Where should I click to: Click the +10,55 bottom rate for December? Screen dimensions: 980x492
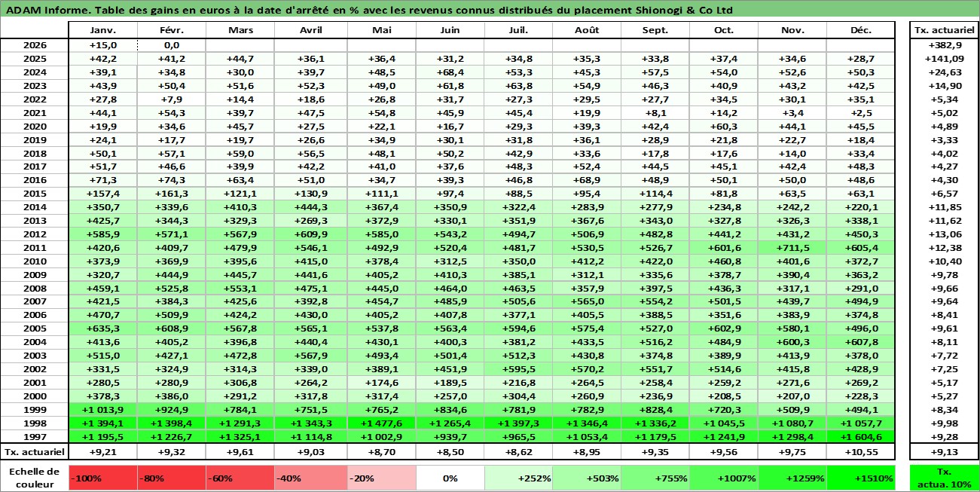(861, 452)
